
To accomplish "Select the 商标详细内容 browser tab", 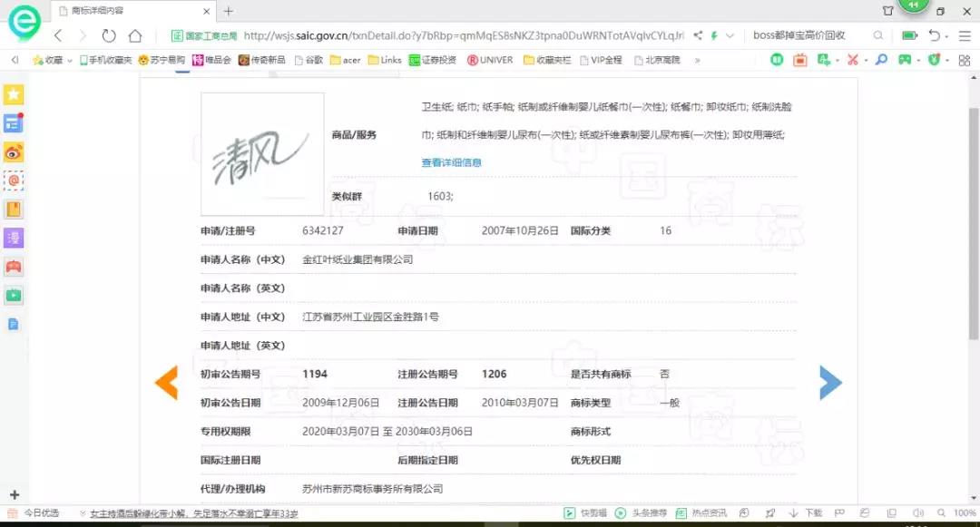I will coord(132,11).
